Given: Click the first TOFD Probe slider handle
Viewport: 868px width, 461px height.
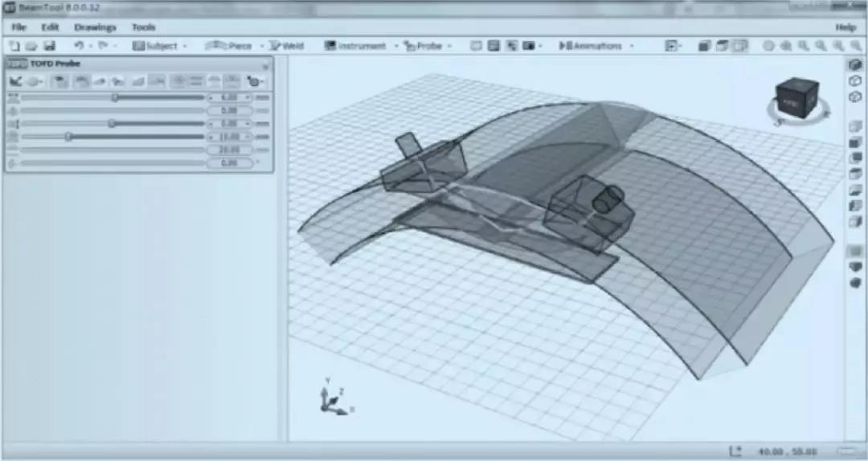Looking at the screenshot, I should click(115, 97).
